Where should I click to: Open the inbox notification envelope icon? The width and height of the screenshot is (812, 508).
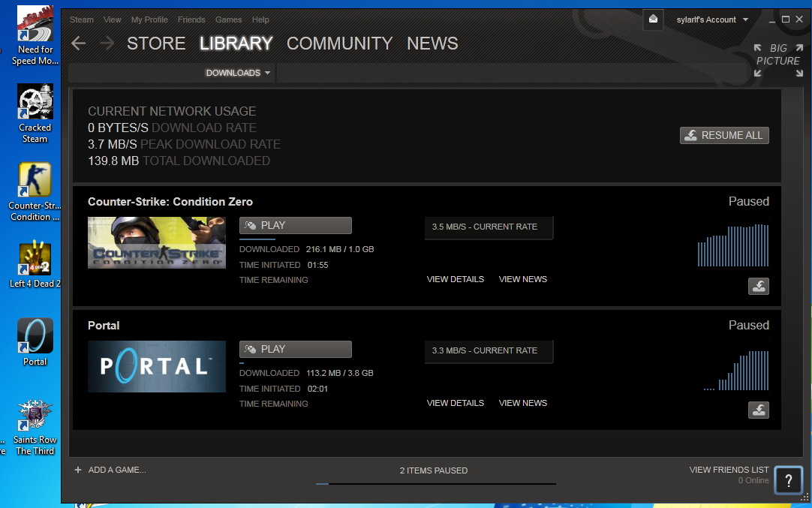[653, 20]
